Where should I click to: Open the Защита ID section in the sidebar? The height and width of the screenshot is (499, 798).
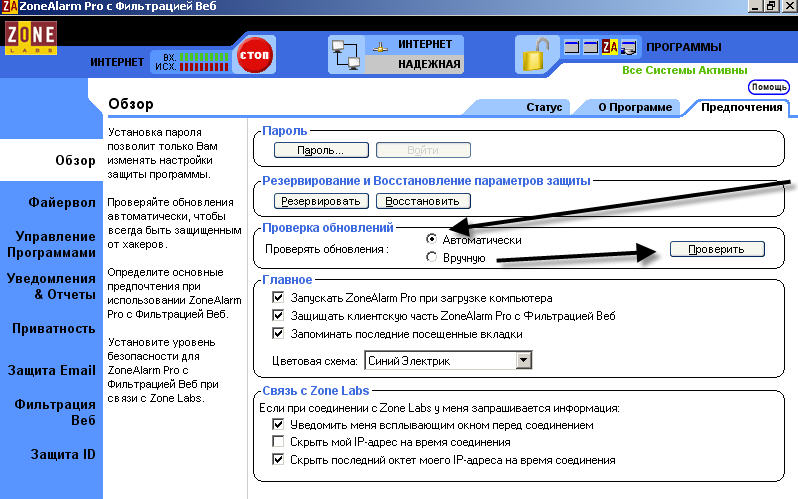tap(63, 454)
